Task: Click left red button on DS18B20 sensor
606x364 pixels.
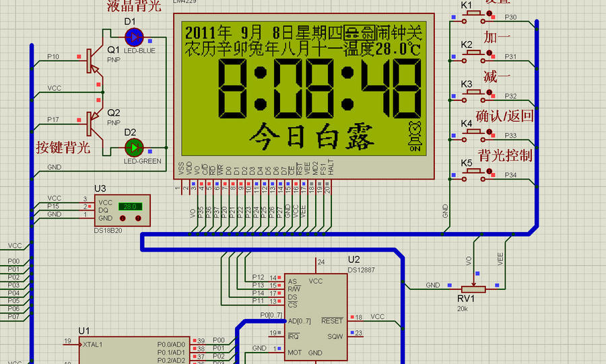Action: 123,219
